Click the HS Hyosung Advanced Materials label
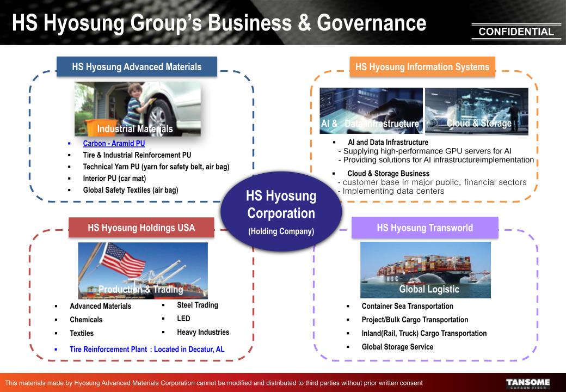The height and width of the screenshot is (392, 566). coord(137,67)
